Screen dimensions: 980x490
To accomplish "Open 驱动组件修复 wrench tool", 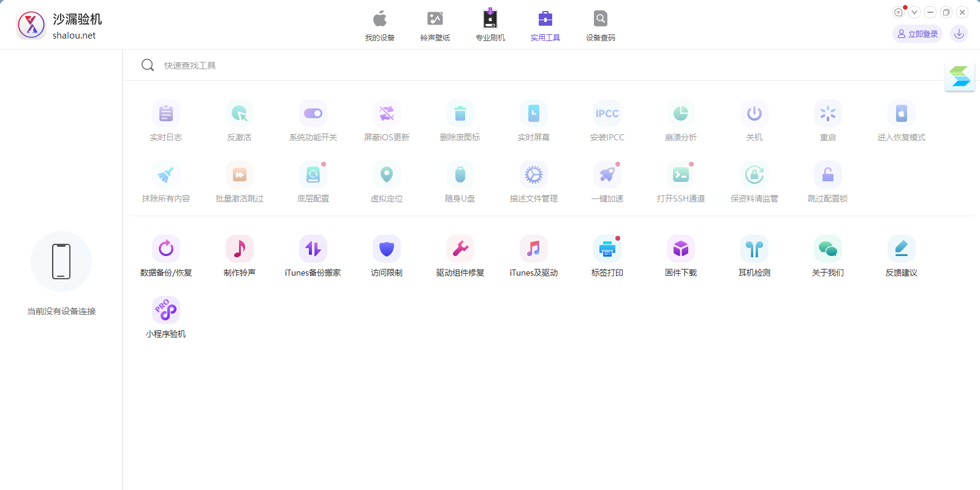I will coord(460,249).
